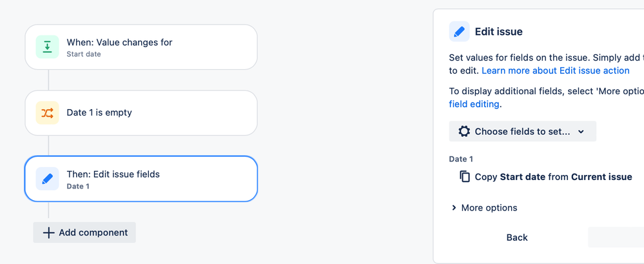Open the Choose fields to set dropdown arrow
The width and height of the screenshot is (644, 264).
(x=581, y=132)
